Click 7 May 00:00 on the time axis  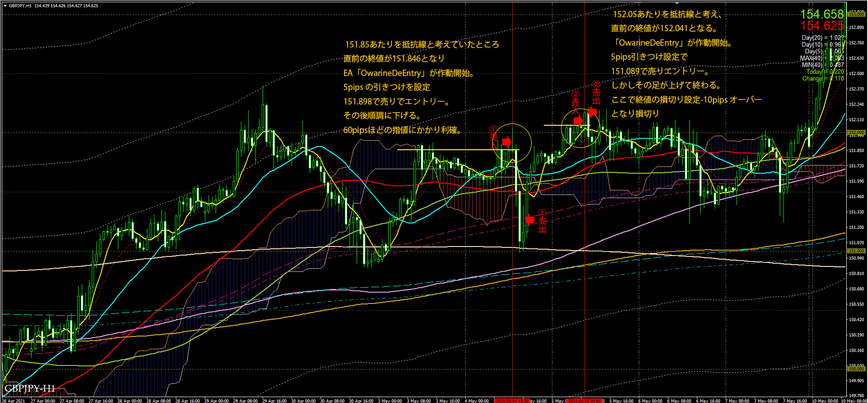737,401
